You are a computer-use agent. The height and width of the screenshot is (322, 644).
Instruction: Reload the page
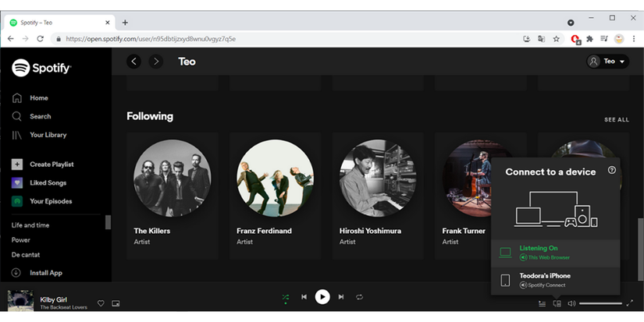tap(41, 39)
